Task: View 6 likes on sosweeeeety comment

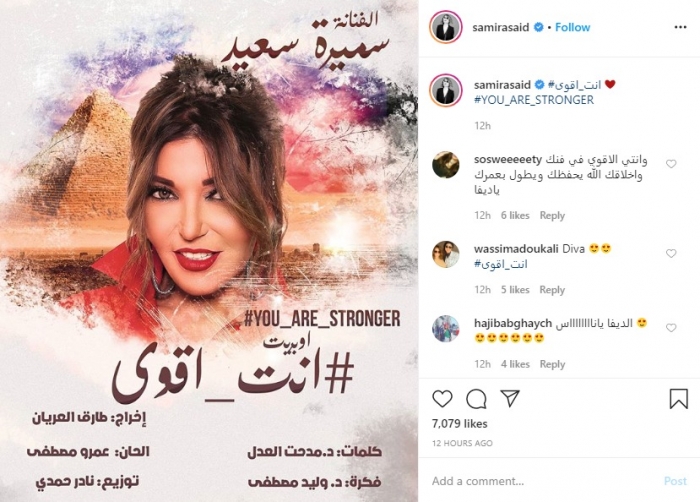Action: point(515,215)
